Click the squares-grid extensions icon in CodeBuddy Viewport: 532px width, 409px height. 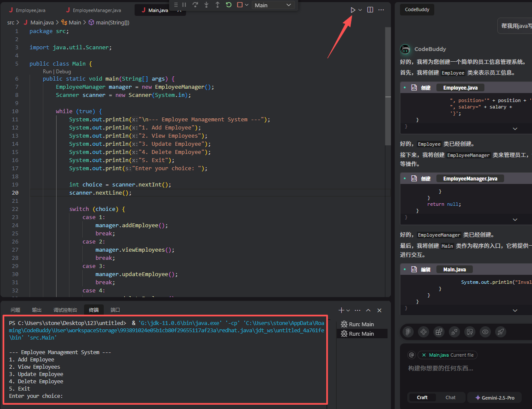pos(439,331)
